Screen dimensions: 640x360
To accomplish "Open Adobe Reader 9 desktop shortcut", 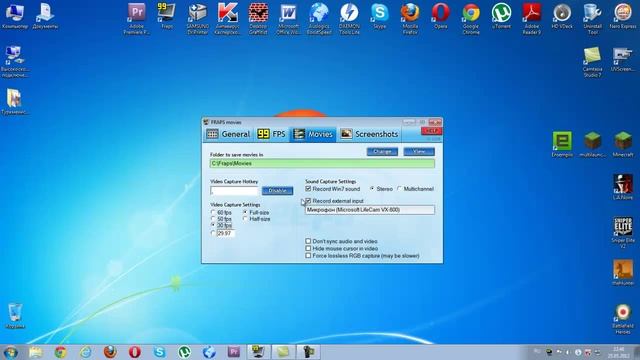I will pos(532,18).
